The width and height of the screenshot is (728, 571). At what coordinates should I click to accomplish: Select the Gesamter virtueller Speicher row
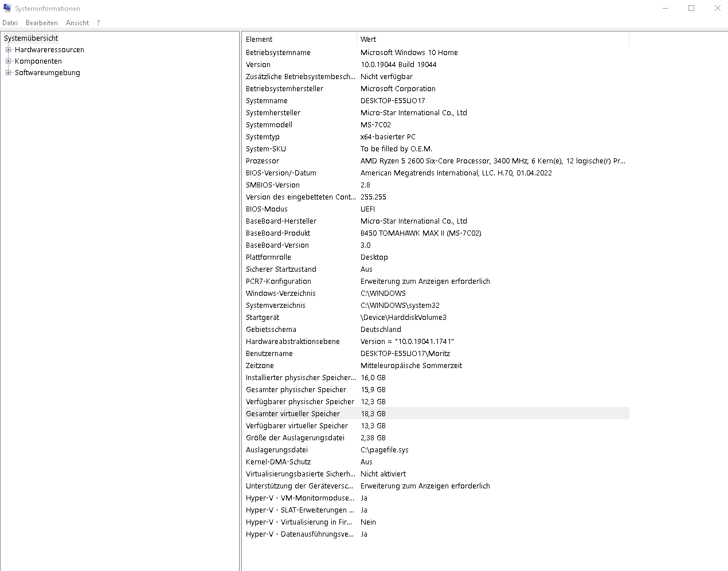(436, 414)
